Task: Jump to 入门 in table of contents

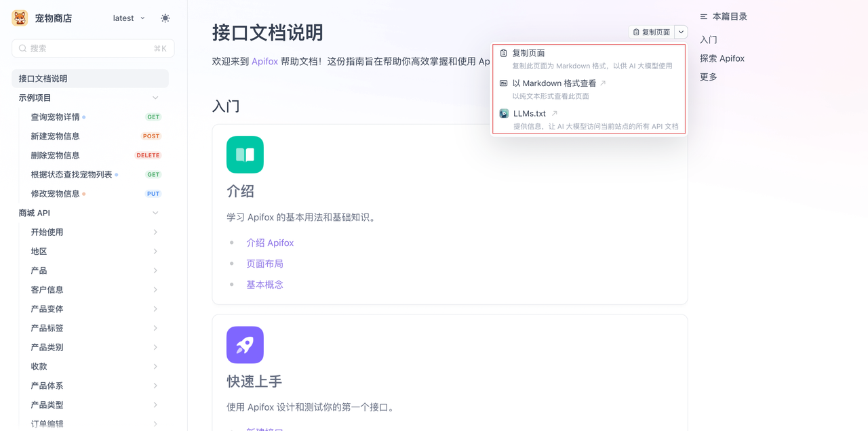Action: (x=709, y=40)
